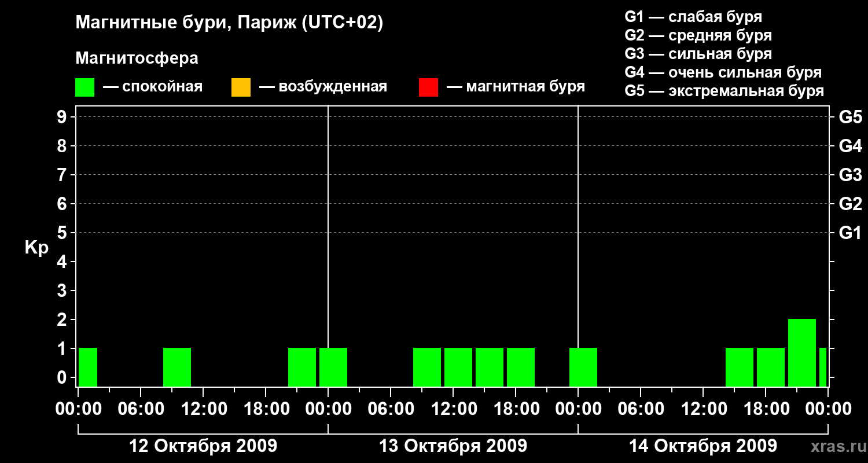Click the 'G4' tick label on right axis

[x=850, y=146]
